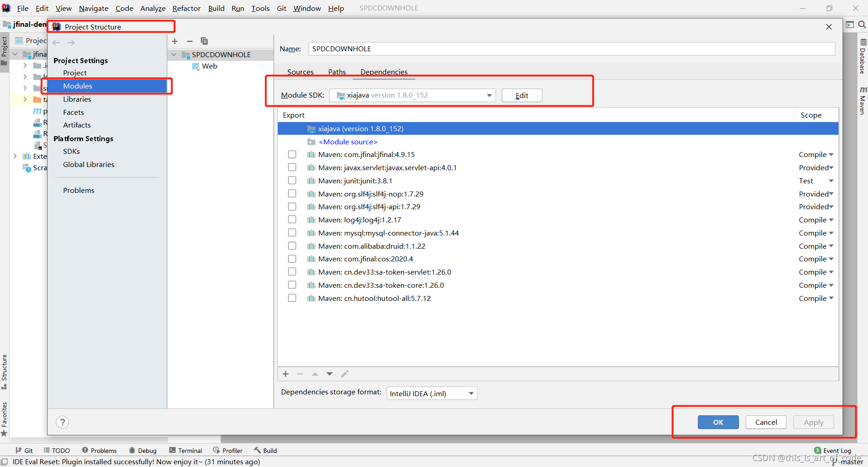Expand External Libraries in project tree
The image size is (868, 467).
(x=15, y=156)
